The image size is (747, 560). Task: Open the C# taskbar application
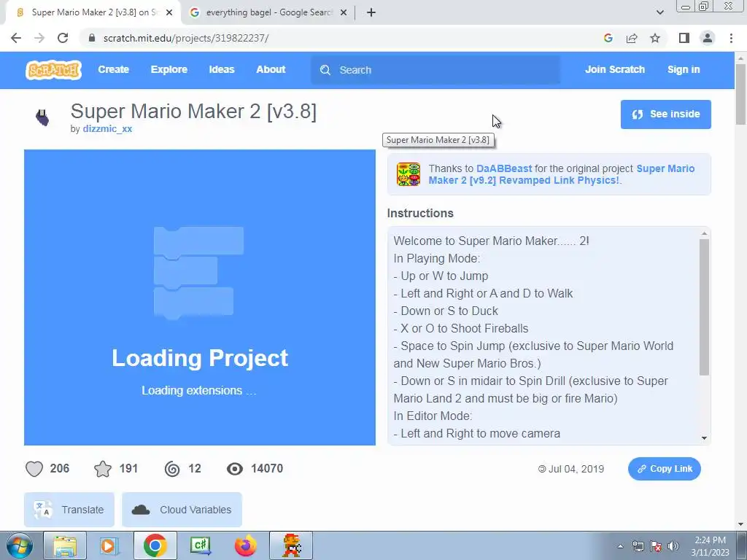click(x=201, y=545)
